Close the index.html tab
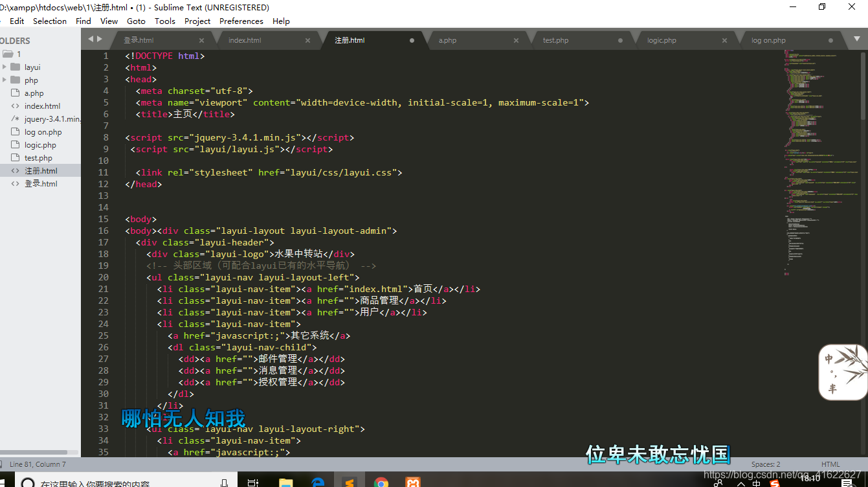The image size is (868, 487). click(307, 40)
